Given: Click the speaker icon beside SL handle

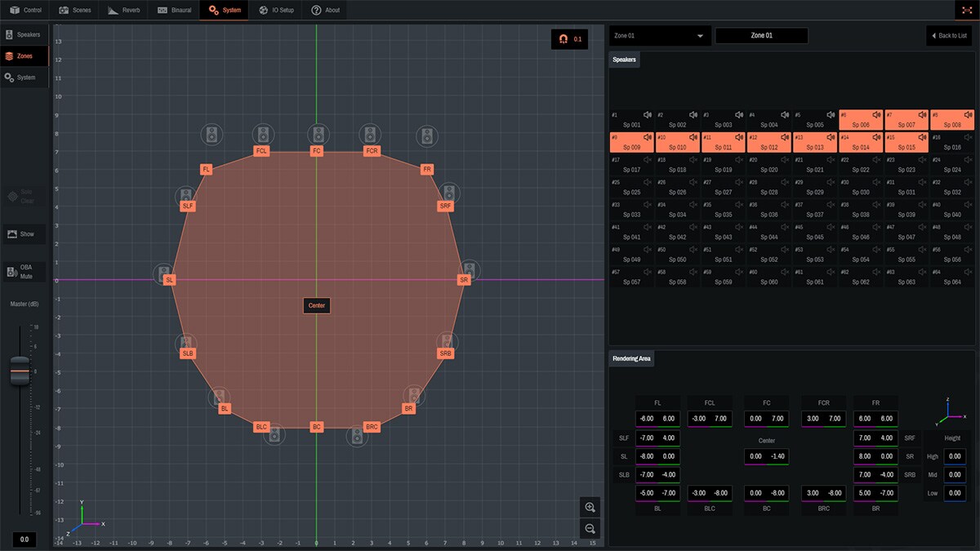Looking at the screenshot, I should click(163, 272).
